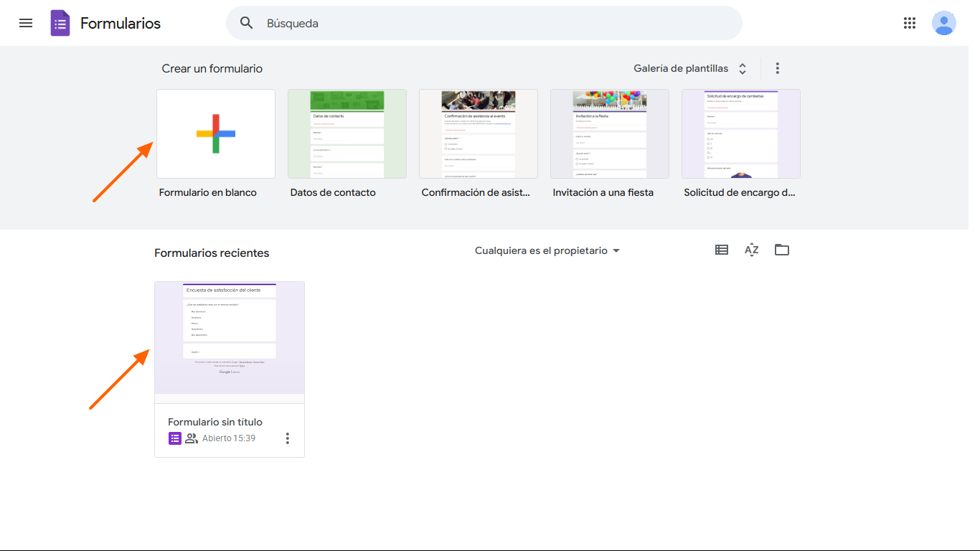The image size is (980, 551).
Task: Open the Google apps grid
Action: 910,23
